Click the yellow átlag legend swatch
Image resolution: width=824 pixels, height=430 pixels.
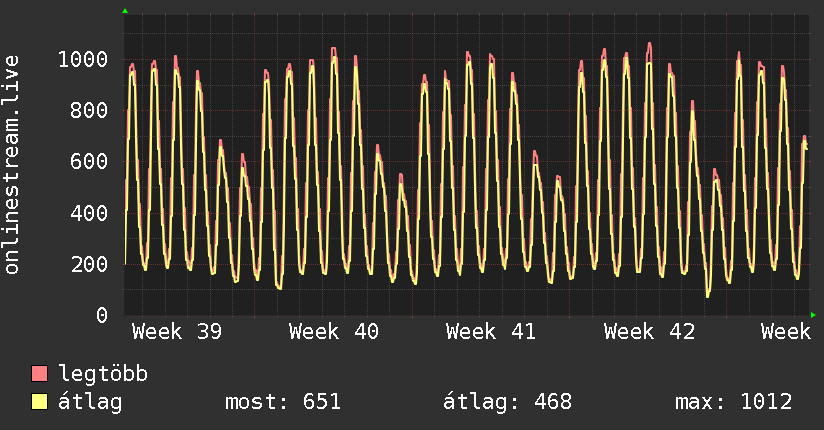pos(39,401)
